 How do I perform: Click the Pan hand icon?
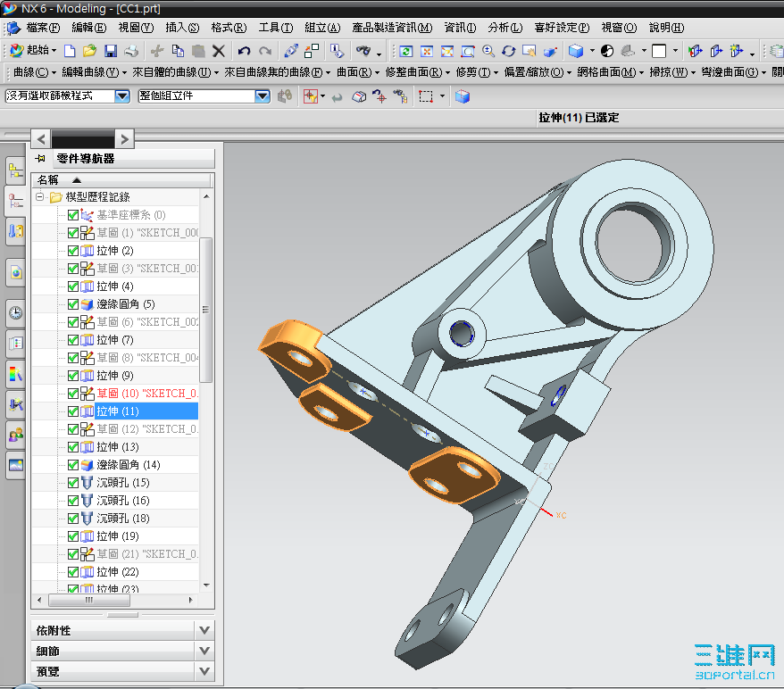tap(529, 52)
